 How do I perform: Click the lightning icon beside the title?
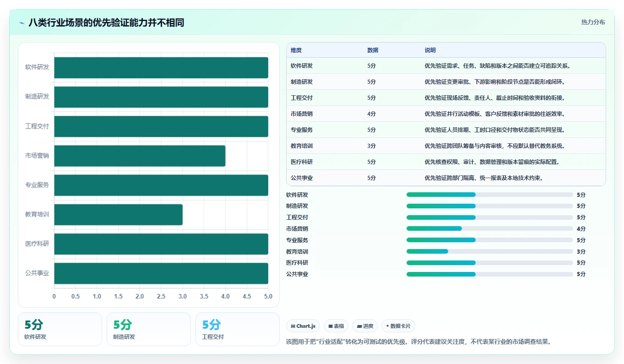pyautogui.click(x=22, y=22)
